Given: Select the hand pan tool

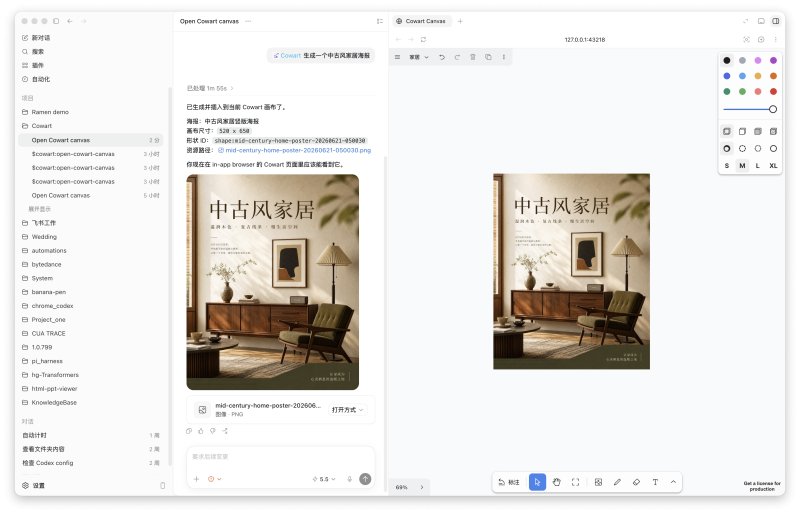Looking at the screenshot, I should tap(556, 482).
